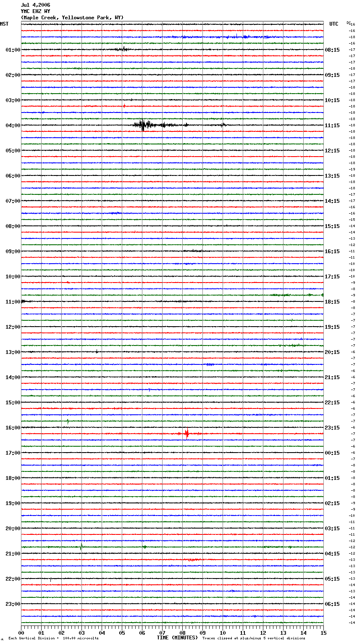
Task: Click the 23:15 UTC time label
Action: coord(332,428)
